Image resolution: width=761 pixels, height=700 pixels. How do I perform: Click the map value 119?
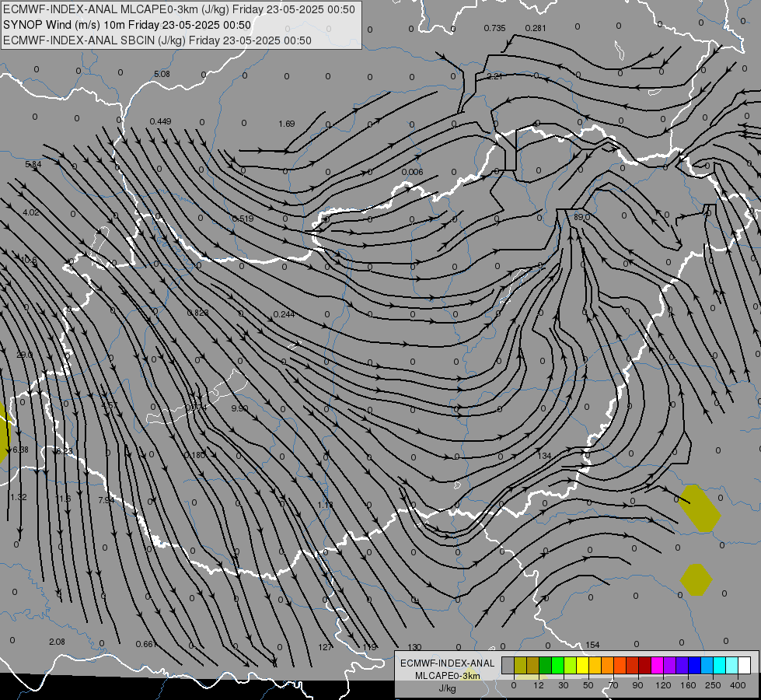[x=370, y=647]
